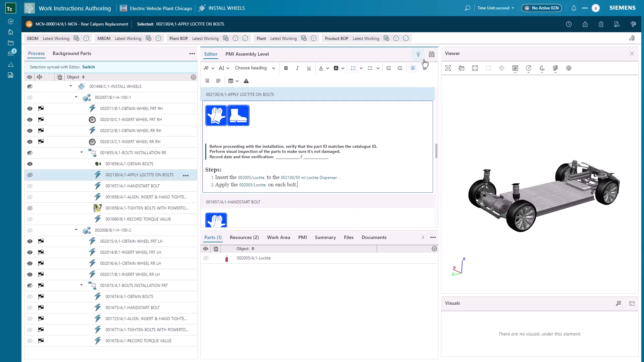The height and width of the screenshot is (362, 644).
Task: Open the Choose heading dropdown
Action: pyautogui.click(x=255, y=68)
